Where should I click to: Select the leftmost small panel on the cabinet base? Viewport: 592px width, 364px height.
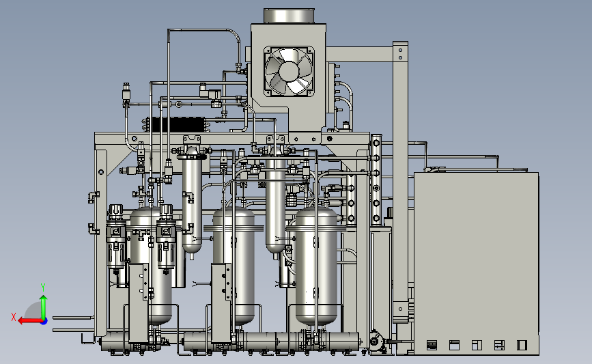pos(432,345)
